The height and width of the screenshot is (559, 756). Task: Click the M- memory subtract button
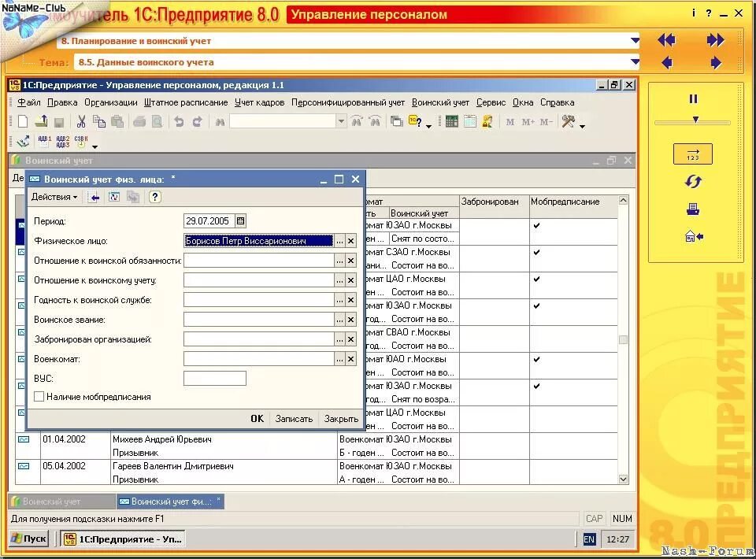[546, 122]
